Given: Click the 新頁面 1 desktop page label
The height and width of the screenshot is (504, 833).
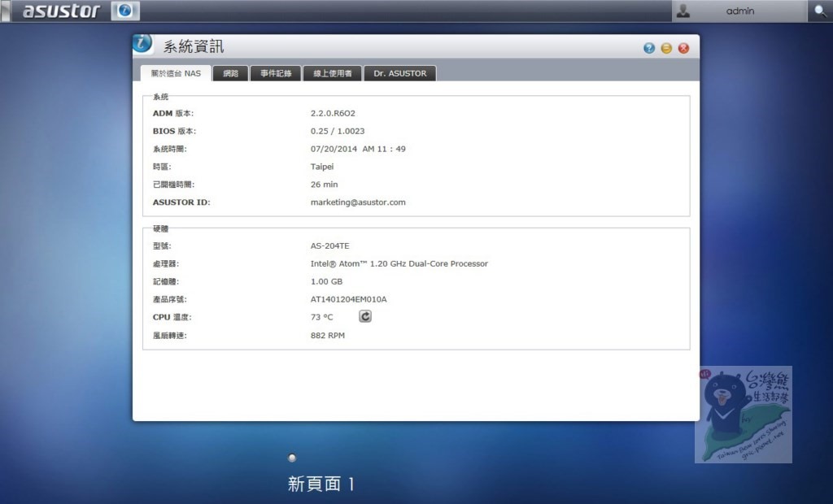Looking at the screenshot, I should (x=321, y=484).
